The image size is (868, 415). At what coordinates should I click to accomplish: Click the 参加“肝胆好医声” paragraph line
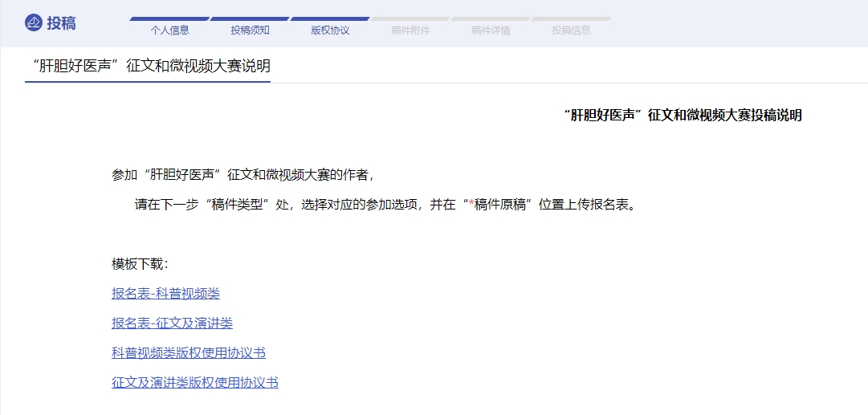point(245,175)
